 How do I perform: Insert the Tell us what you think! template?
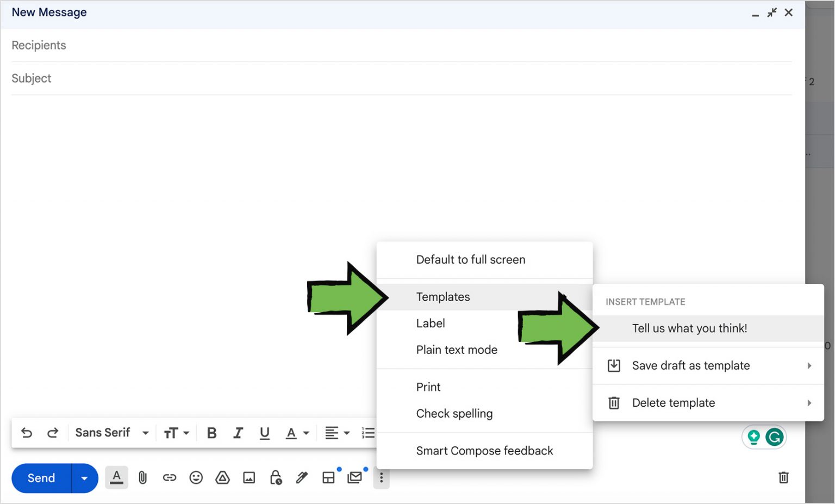(x=689, y=328)
